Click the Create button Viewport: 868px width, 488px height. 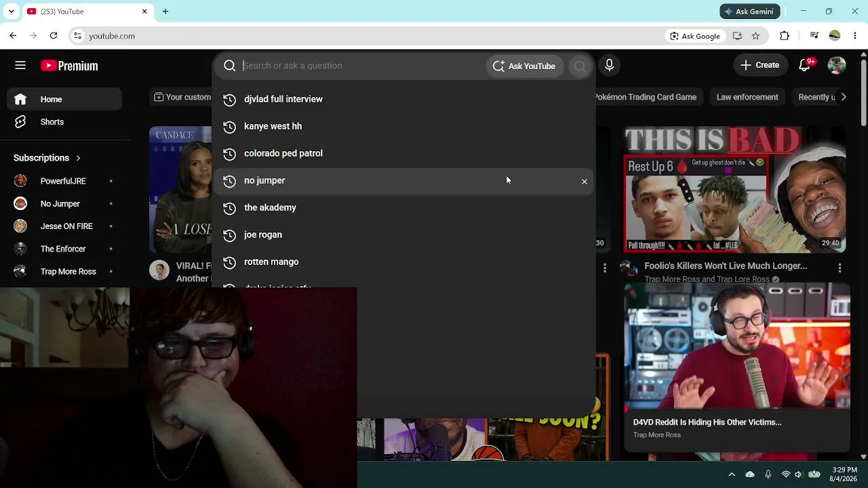(760, 65)
